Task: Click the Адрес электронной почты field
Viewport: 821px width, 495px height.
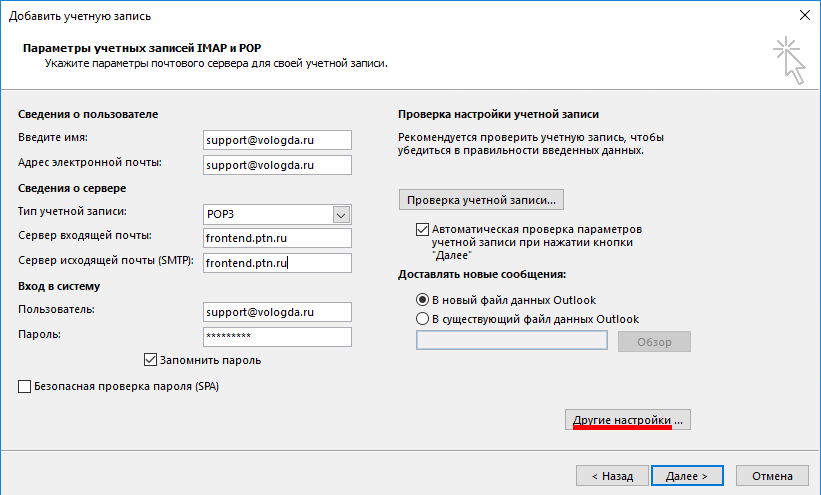Action: pos(275,165)
